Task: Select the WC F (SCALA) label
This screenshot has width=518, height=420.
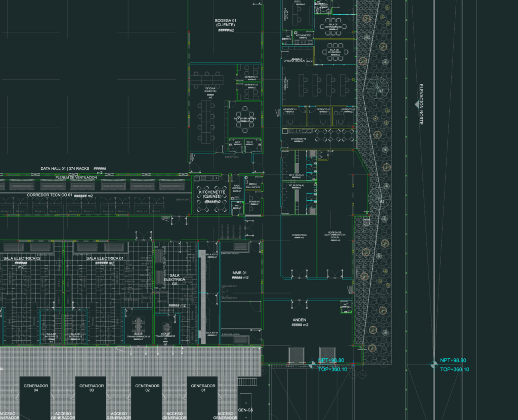Action: coord(296,175)
